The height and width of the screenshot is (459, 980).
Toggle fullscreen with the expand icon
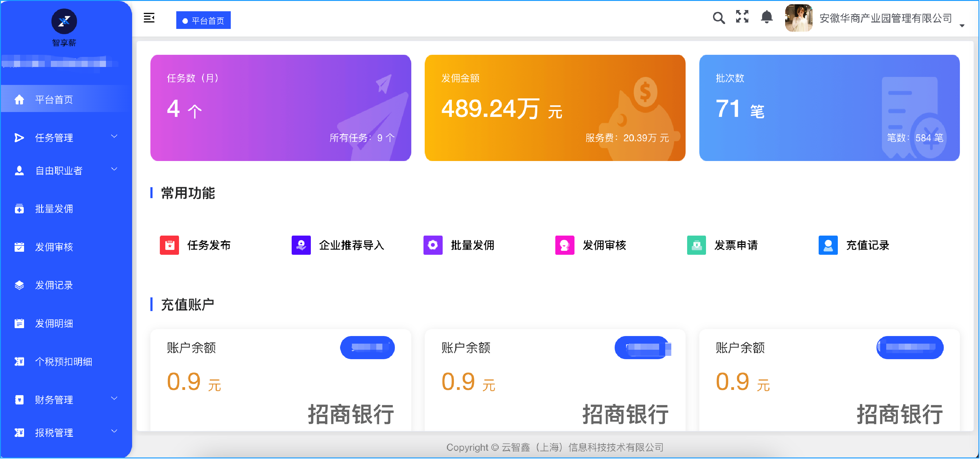742,17
